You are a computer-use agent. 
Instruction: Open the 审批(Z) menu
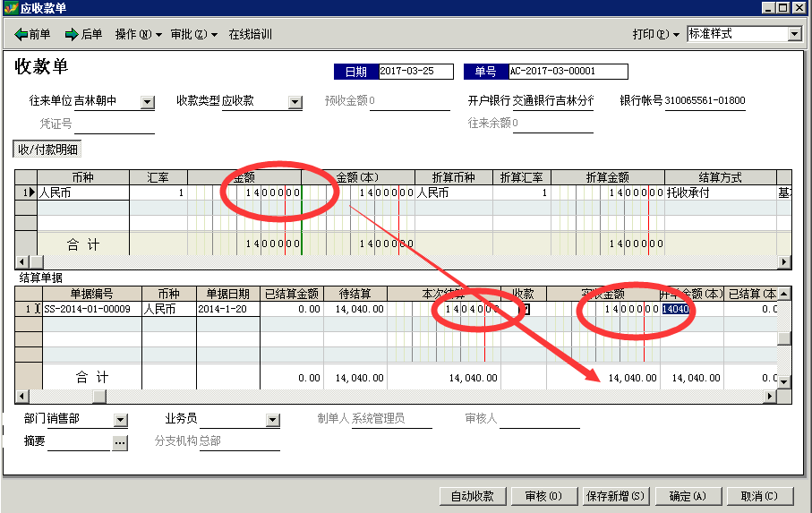pos(193,34)
